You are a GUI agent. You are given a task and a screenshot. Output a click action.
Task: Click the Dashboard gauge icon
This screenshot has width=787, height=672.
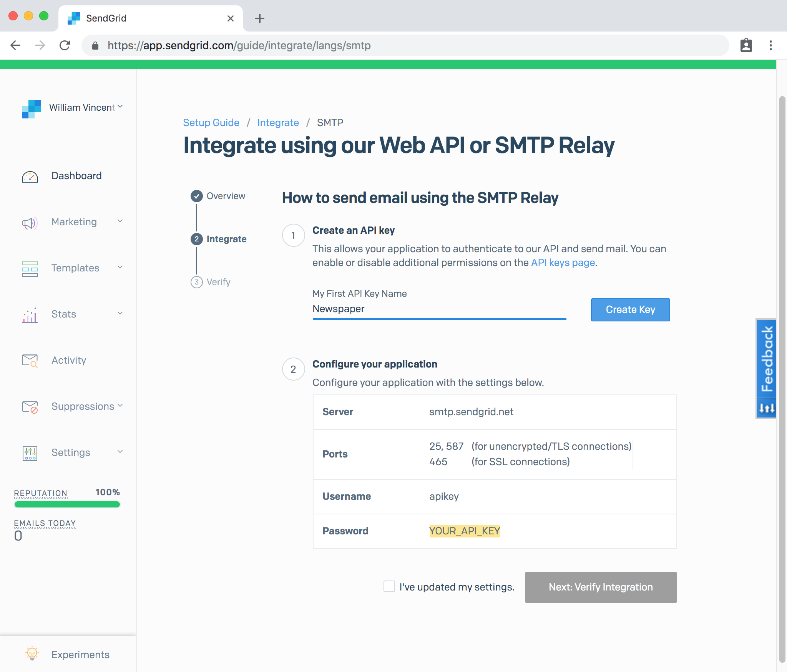pos(30,177)
